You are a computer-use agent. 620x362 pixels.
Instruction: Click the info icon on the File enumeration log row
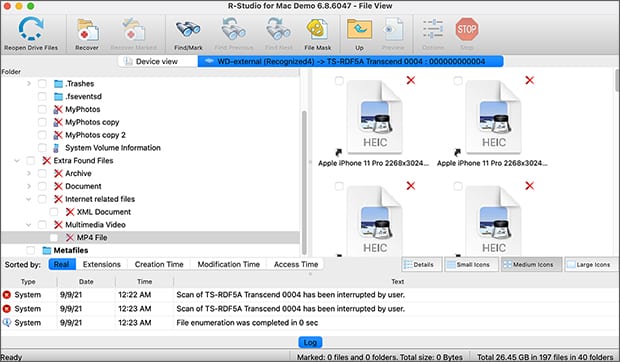[7, 322]
